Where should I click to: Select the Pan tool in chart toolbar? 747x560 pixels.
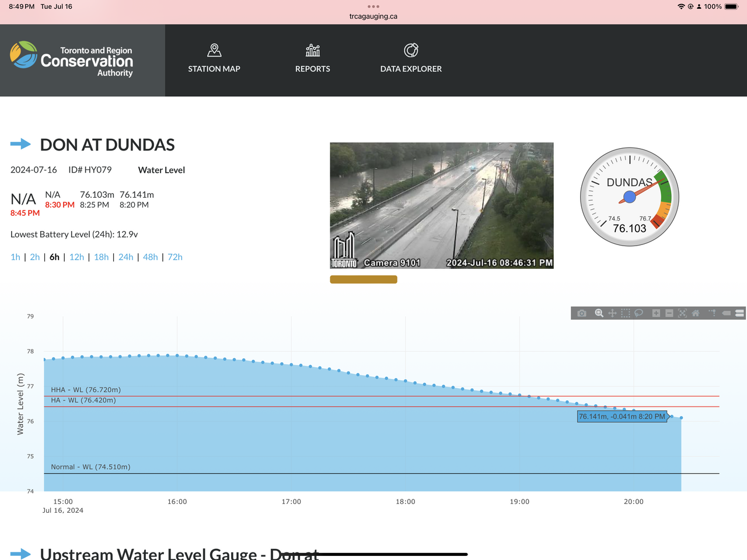click(612, 313)
